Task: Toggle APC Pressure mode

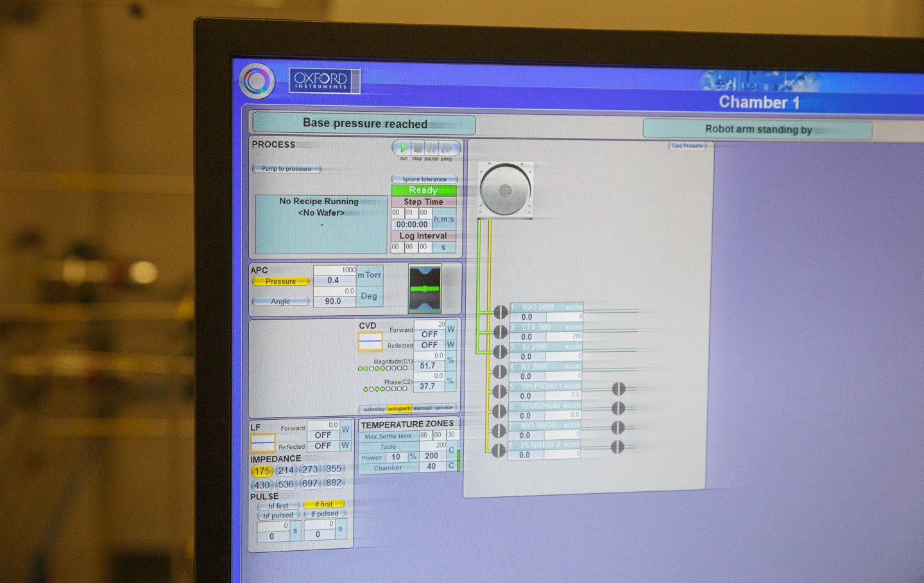Action: tap(281, 281)
